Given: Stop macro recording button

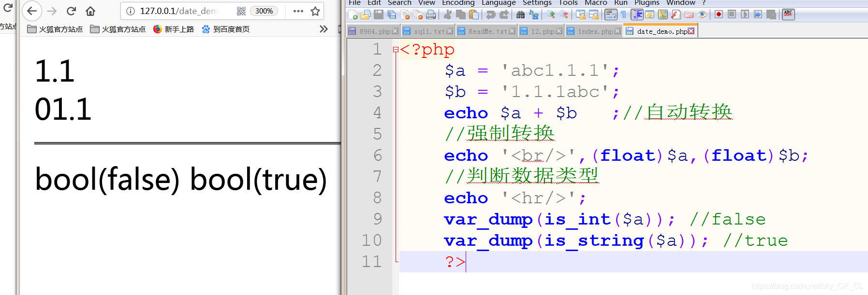Looking at the screenshot, I should (732, 14).
